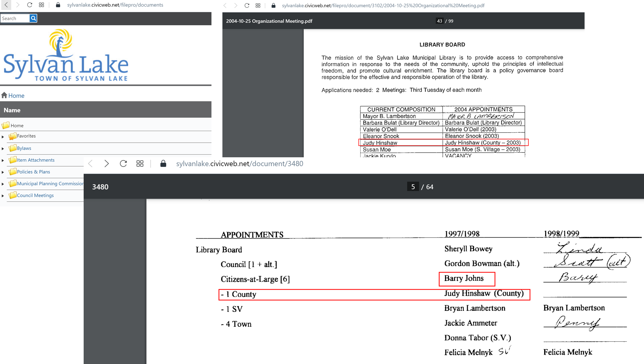Viewport: 644px width, 364px height.
Task: Click the Organizational Meeting PDF address URL
Action: tap(383, 6)
